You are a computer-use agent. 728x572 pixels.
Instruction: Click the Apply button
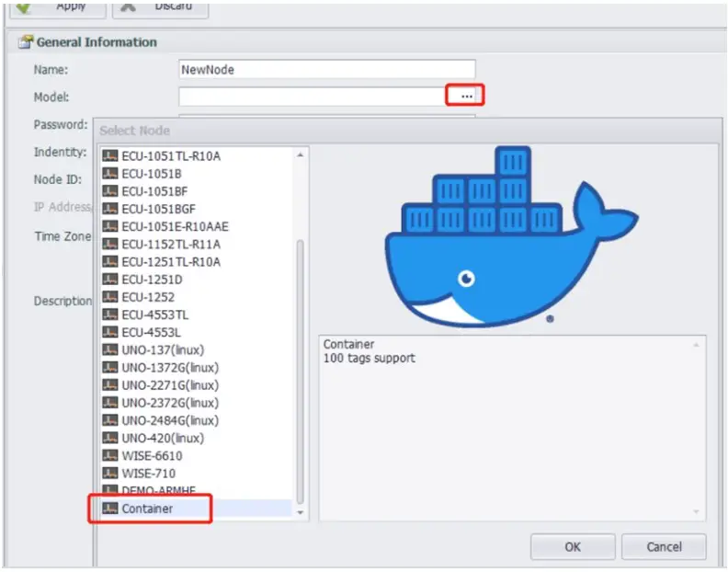pyautogui.click(x=58, y=9)
